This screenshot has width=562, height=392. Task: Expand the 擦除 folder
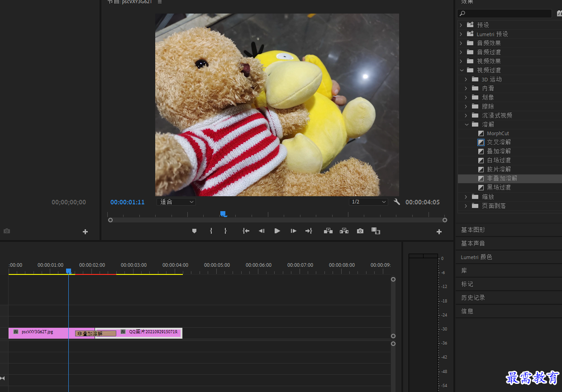click(x=466, y=106)
